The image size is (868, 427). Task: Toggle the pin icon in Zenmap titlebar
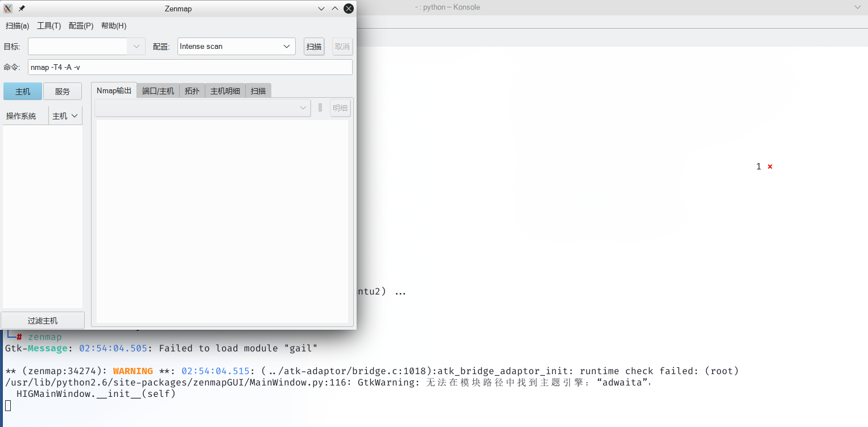(22, 9)
